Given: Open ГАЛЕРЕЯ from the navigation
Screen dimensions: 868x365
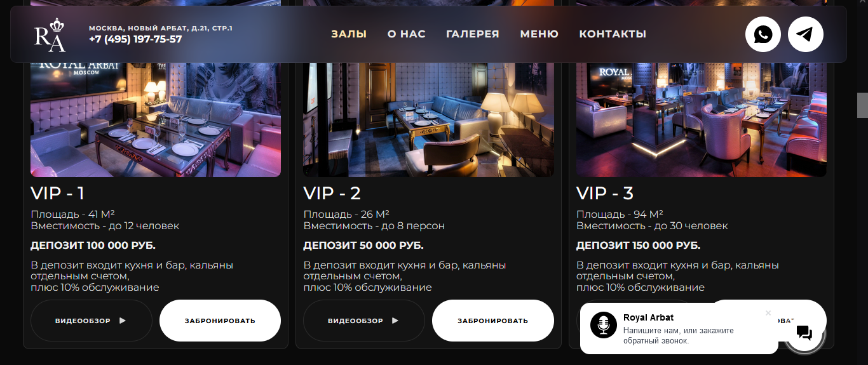Looking at the screenshot, I should click(473, 34).
